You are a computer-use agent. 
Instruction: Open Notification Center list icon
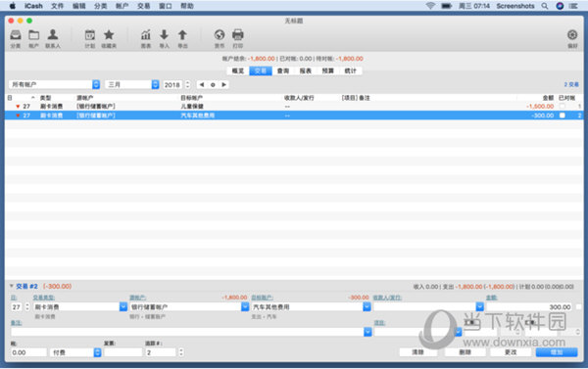(573, 6)
